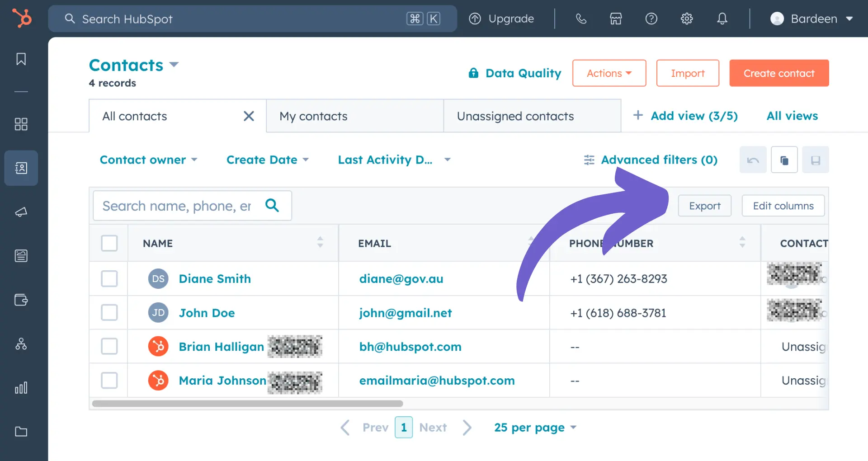Click Maria Johnson's HubSpot avatar

coord(158,381)
